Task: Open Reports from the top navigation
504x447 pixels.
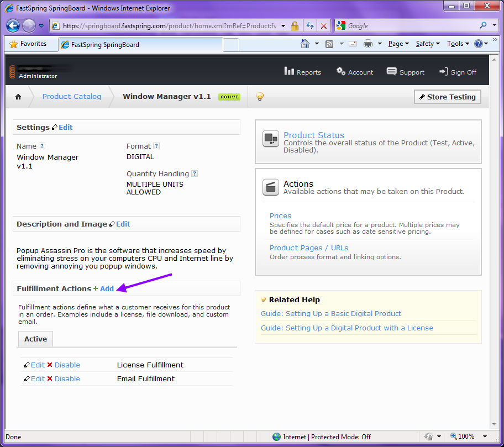Action: (x=302, y=72)
